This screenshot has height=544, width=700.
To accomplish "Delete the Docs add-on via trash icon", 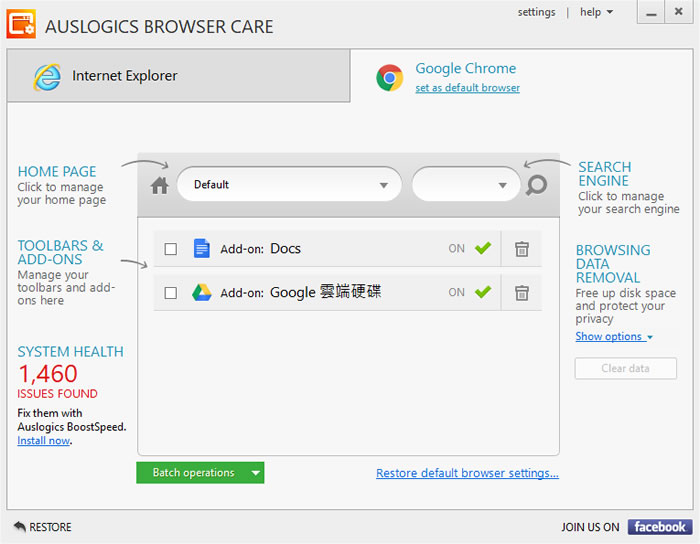I will 521,249.
